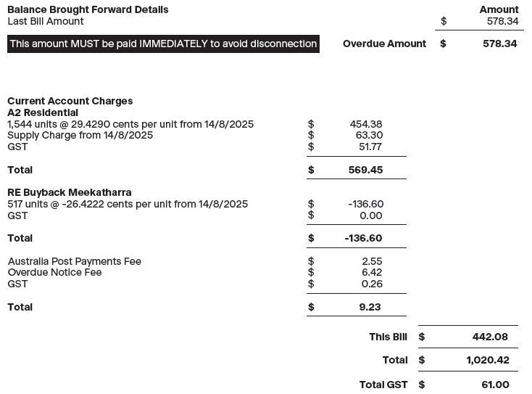Click the -136.60 bold total amount
Screen dimensions: 532x394
click(363, 238)
